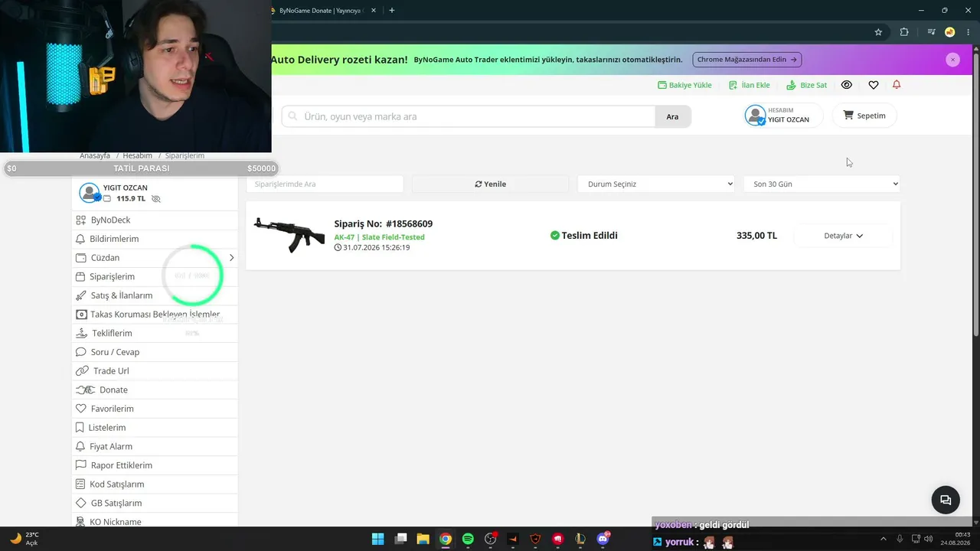Open the Chrome three-dot menu
This screenshot has width=980, height=551.
tap(969, 32)
